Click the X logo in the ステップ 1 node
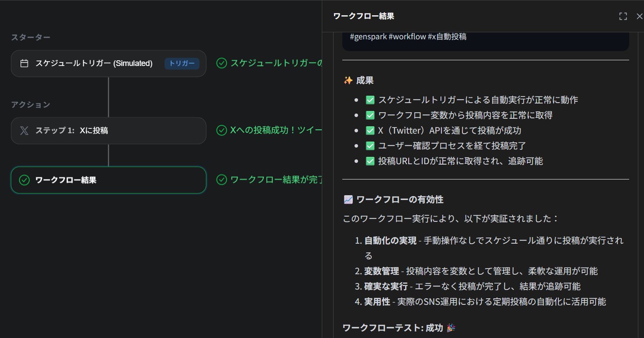This screenshot has height=338, width=644. point(24,131)
